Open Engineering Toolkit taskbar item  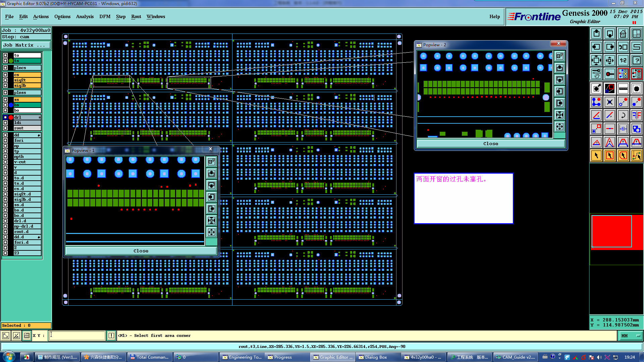click(242, 357)
